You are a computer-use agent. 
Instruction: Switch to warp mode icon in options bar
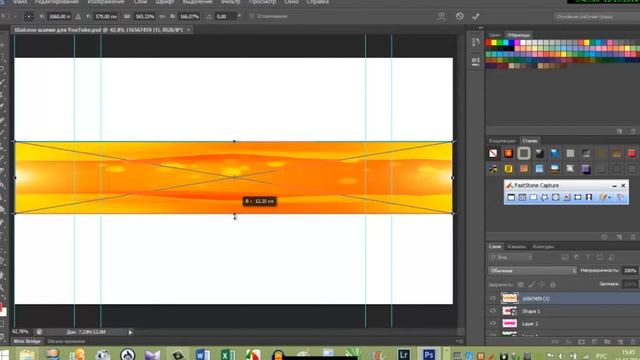point(441,16)
